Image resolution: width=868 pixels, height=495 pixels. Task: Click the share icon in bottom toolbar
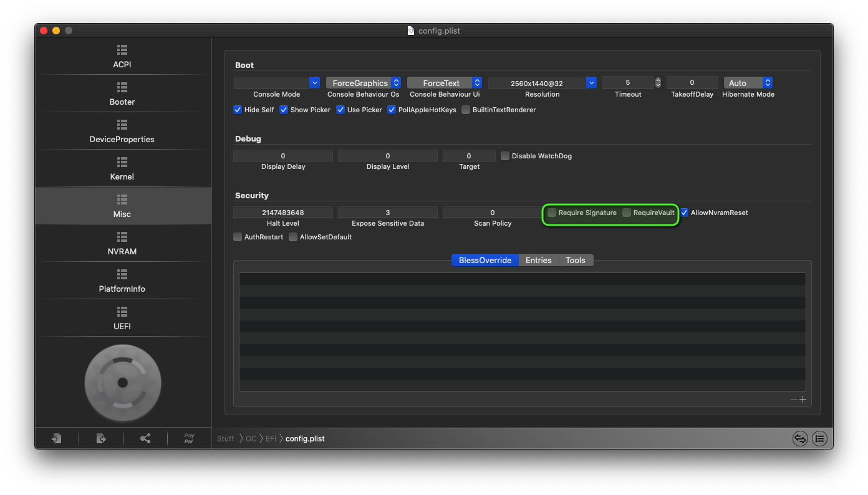coord(145,439)
